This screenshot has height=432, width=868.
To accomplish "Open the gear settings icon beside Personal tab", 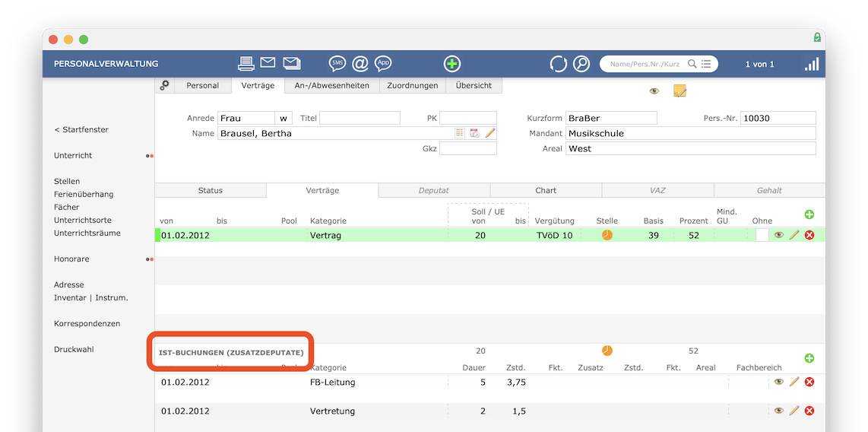I will [x=164, y=85].
